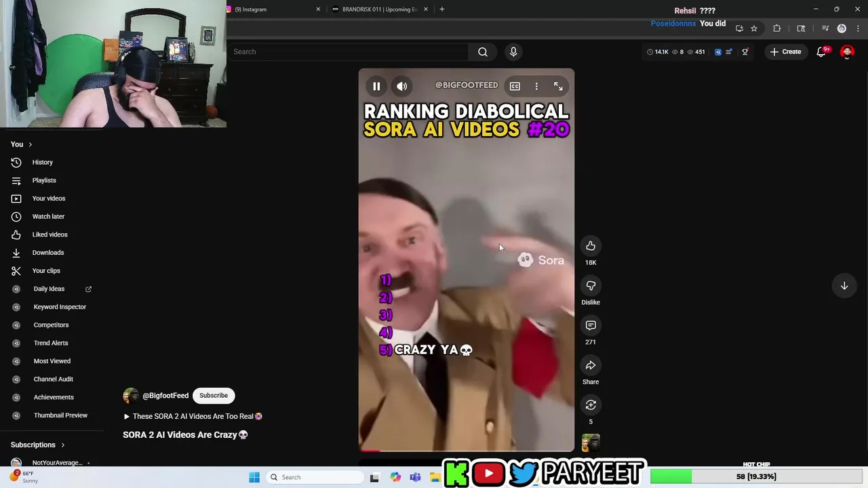The image size is (868, 488).
Task: Dislike this Short
Action: click(x=591, y=286)
